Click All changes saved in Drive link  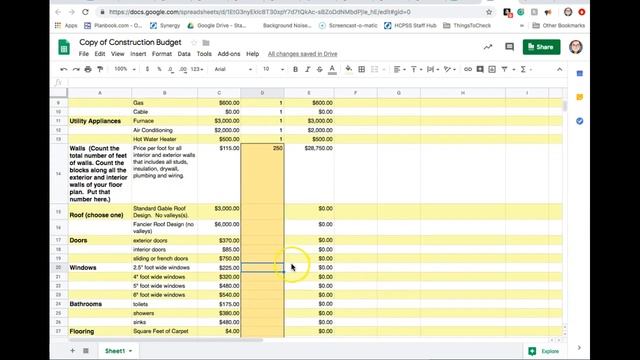pos(302,54)
